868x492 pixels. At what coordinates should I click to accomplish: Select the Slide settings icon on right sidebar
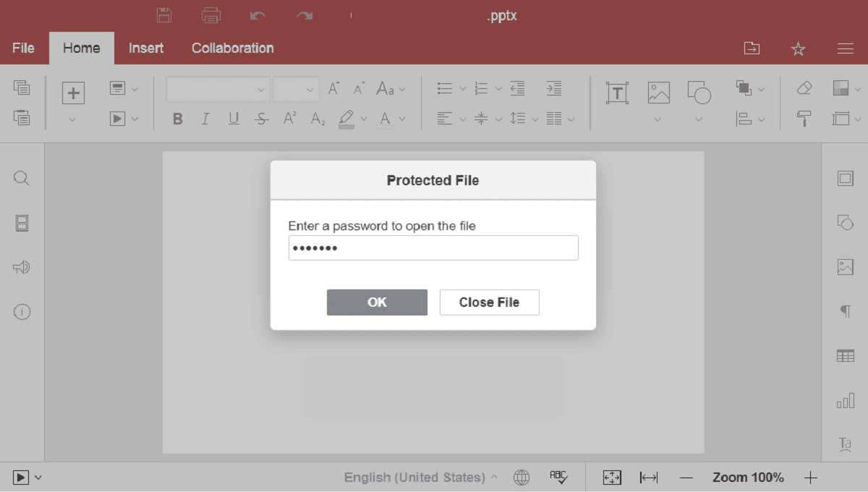[846, 178]
